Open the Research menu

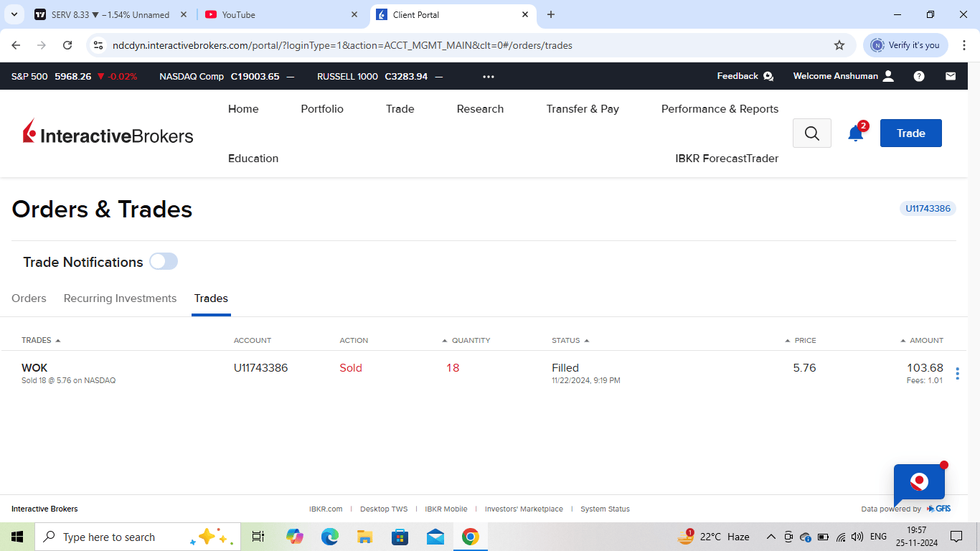480,109
